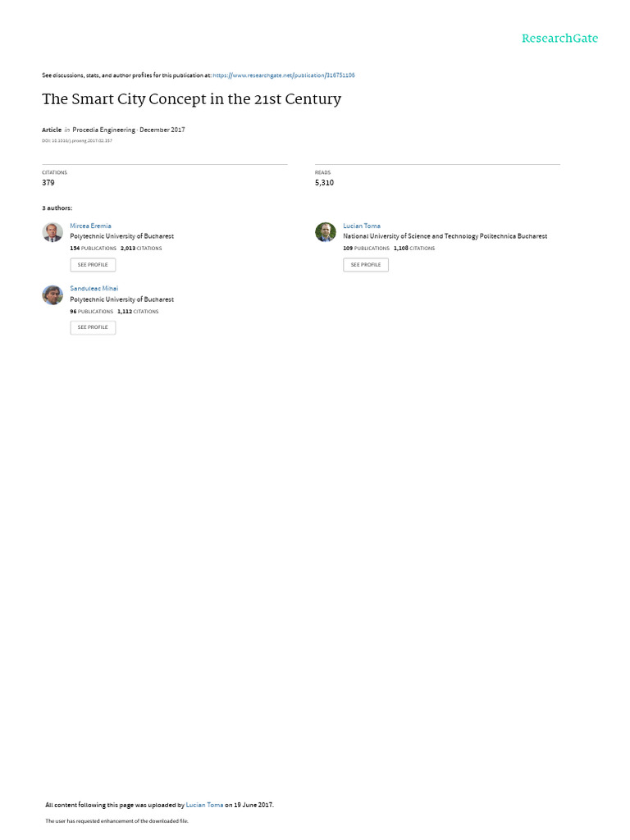630x840 pixels.
Task: Click the 5,310 reads count
Action: click(324, 183)
